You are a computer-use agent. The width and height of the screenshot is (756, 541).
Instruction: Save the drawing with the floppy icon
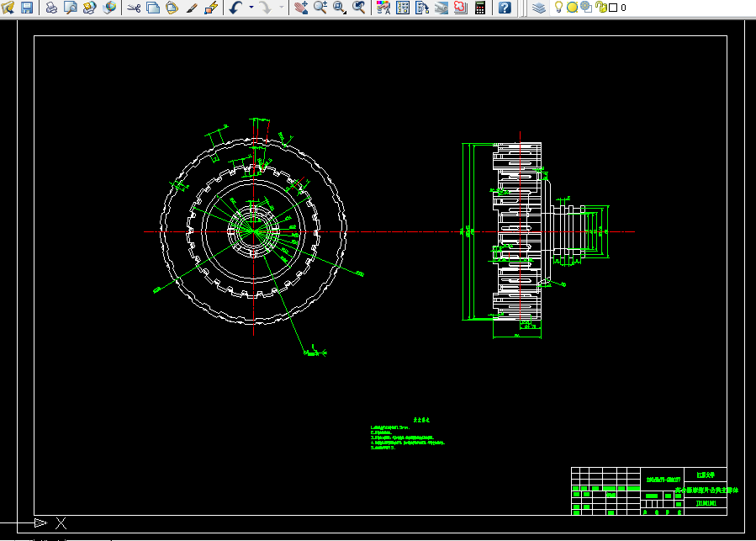[x=27, y=8]
